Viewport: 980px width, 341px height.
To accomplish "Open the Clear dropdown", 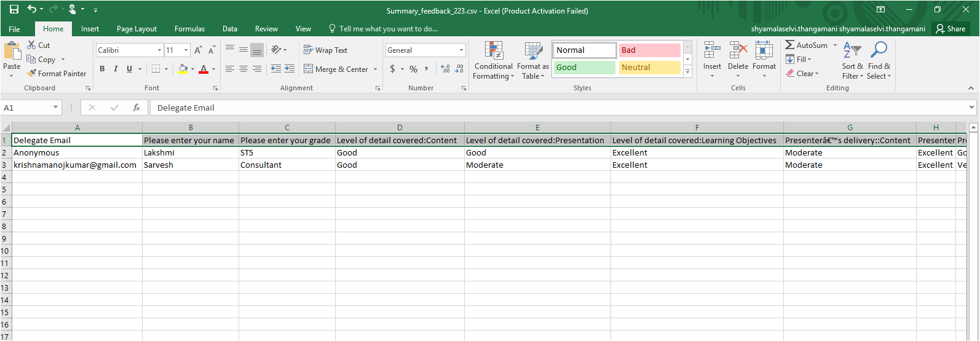I will (802, 74).
